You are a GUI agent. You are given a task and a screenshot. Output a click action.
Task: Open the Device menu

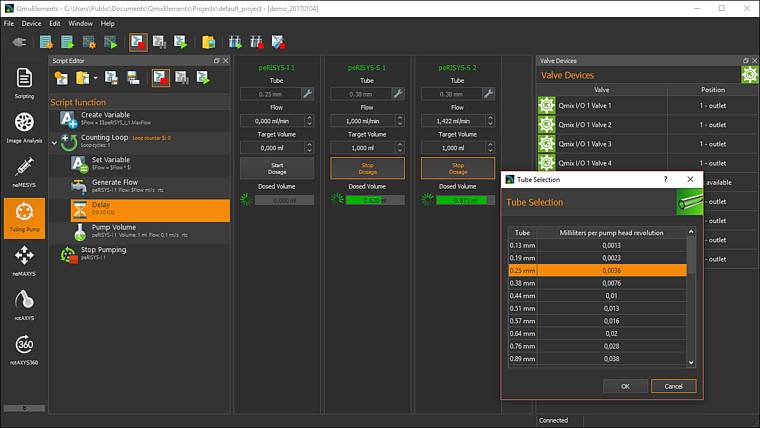click(x=32, y=23)
